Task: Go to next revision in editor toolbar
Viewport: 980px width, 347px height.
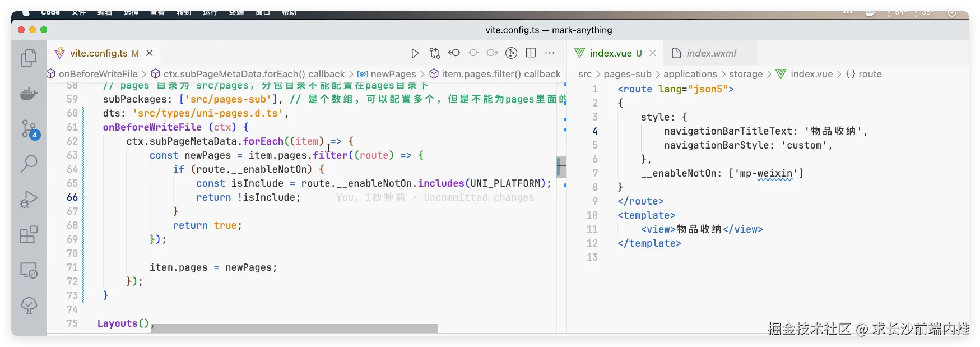Action: pos(493,53)
